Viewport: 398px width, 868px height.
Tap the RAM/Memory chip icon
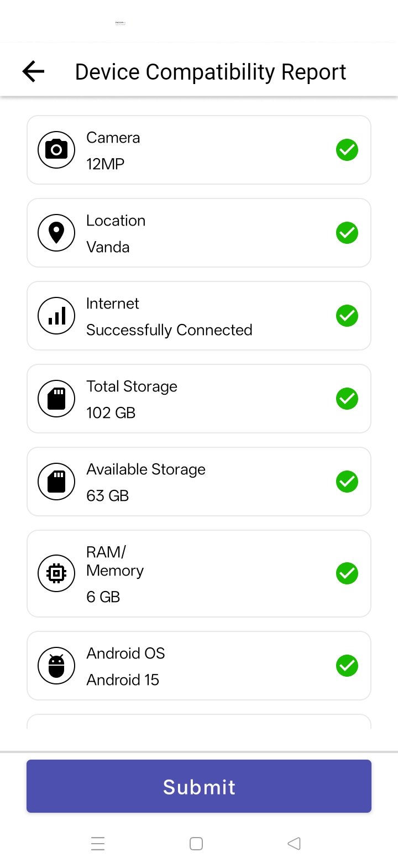tap(56, 573)
